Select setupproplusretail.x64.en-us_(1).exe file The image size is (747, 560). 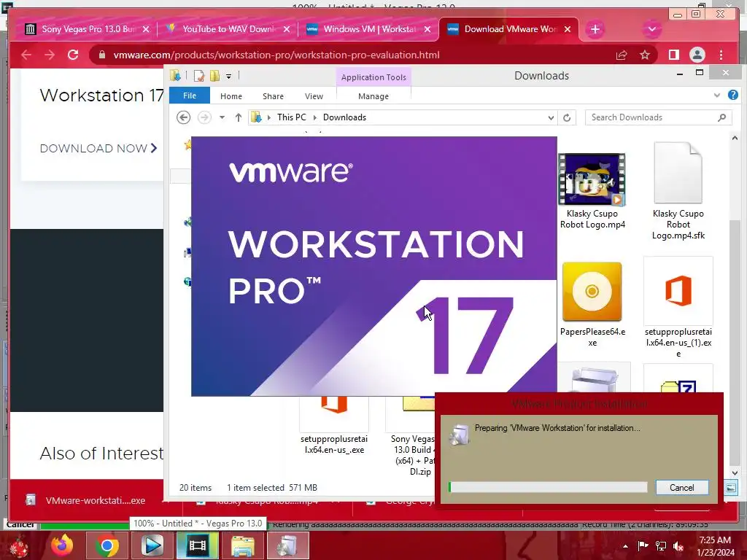pos(678,308)
